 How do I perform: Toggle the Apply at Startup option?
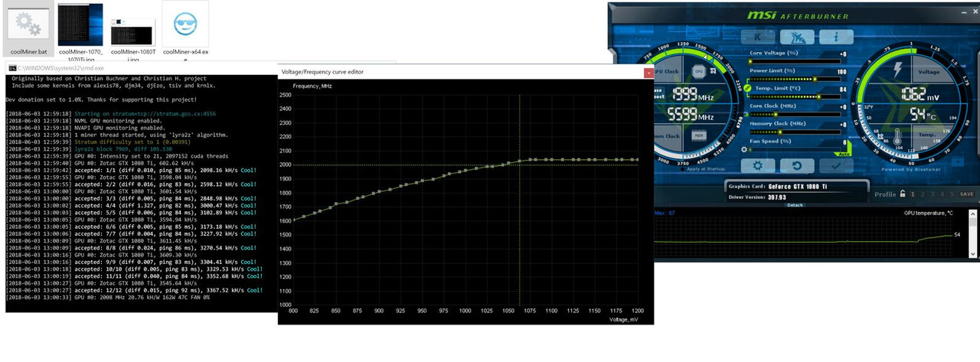click(704, 168)
